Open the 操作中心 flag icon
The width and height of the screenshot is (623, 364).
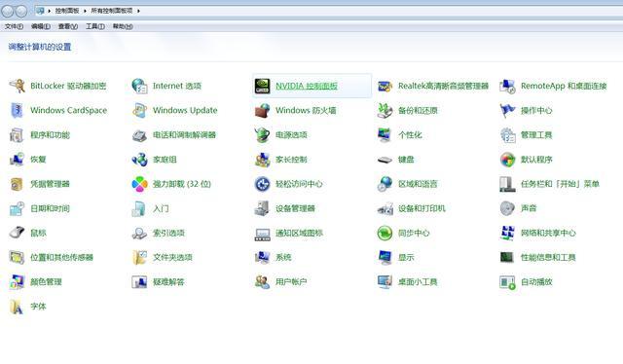[x=507, y=111]
